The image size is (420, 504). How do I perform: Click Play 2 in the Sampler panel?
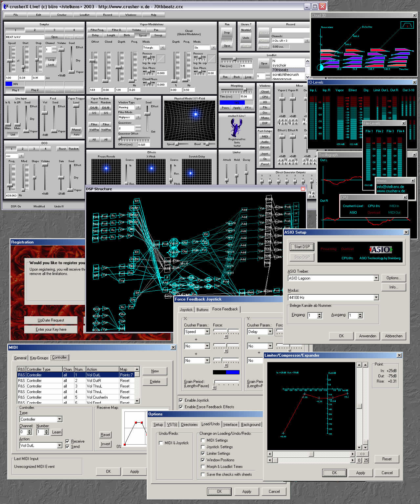coord(35,90)
